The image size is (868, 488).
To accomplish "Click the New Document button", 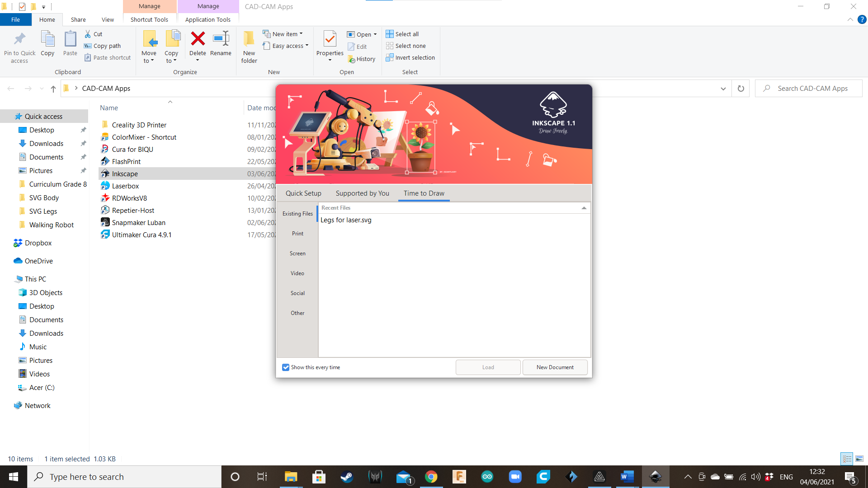I will [x=555, y=367].
